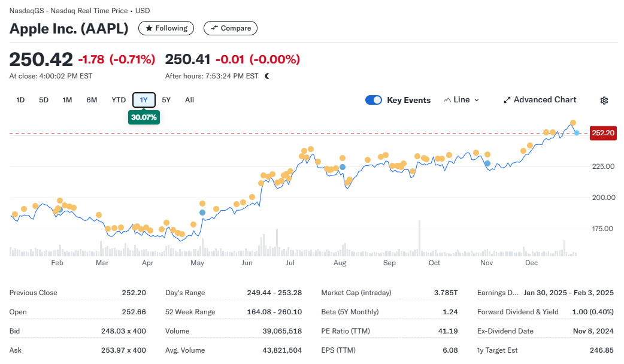Click the closing price 250.42
This screenshot has height=364, width=624.
41,60
